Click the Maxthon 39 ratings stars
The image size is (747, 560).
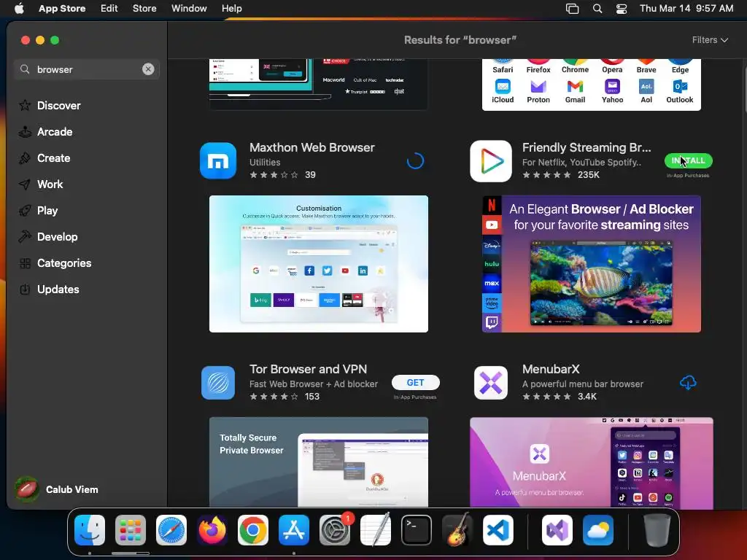pyautogui.click(x=282, y=175)
